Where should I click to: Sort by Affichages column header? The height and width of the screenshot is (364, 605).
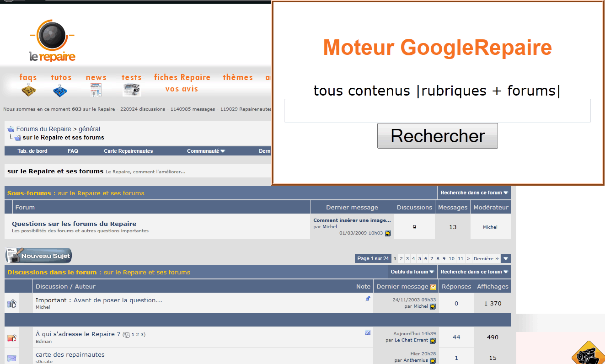493,286
